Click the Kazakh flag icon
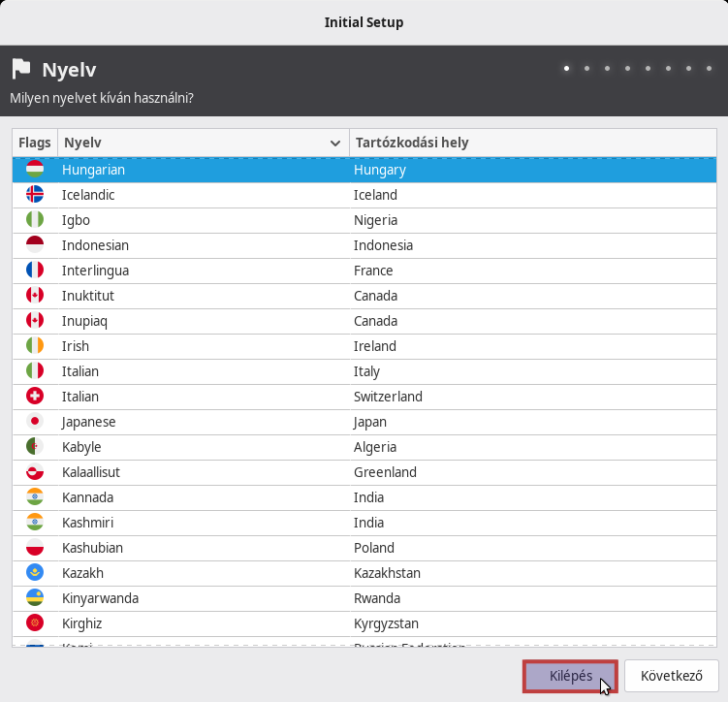 [35, 573]
